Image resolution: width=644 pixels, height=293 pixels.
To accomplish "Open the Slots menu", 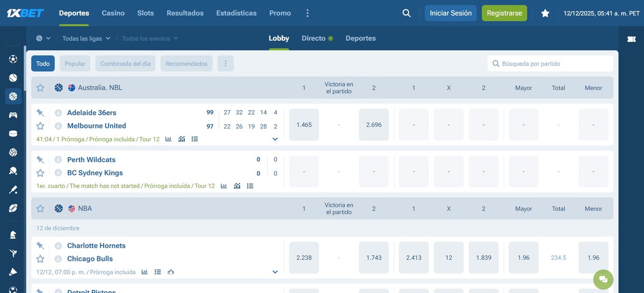I will [x=145, y=13].
